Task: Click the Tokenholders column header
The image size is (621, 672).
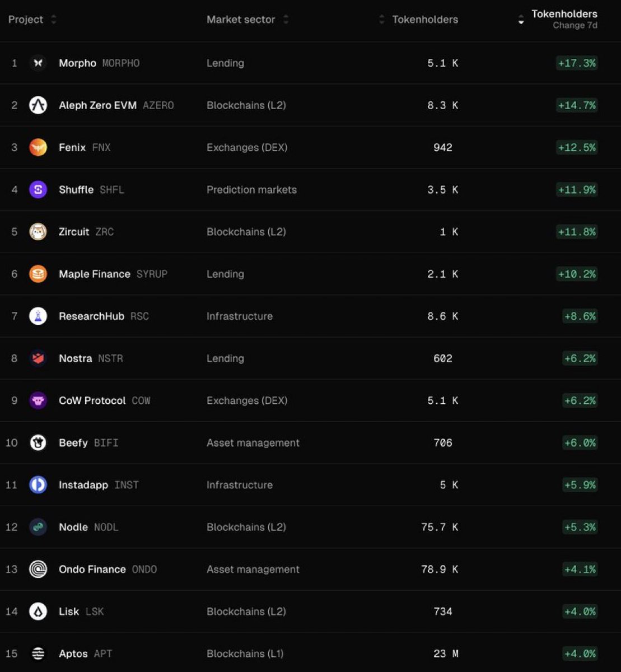Action: (x=425, y=20)
